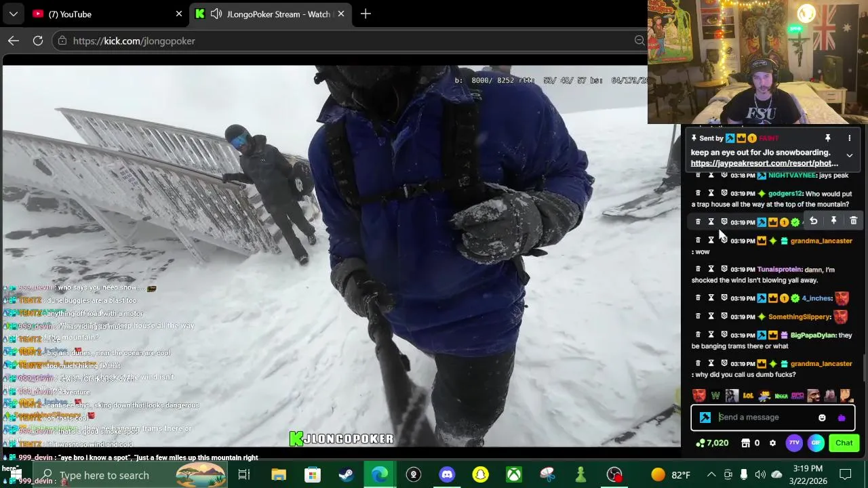The image size is (868, 488).
Task: Open Snapchat from the taskbar
Action: [x=480, y=475]
